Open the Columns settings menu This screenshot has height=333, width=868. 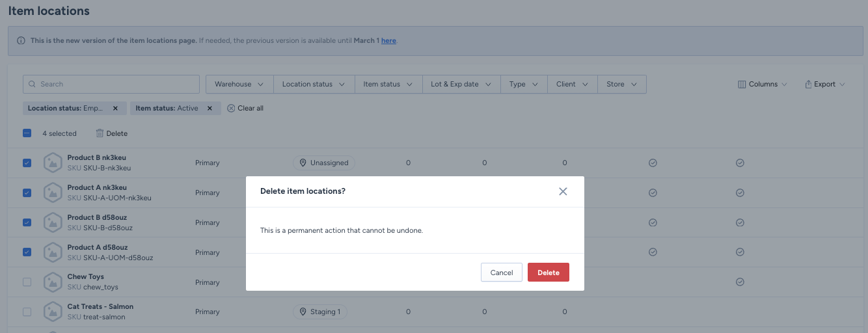point(762,84)
